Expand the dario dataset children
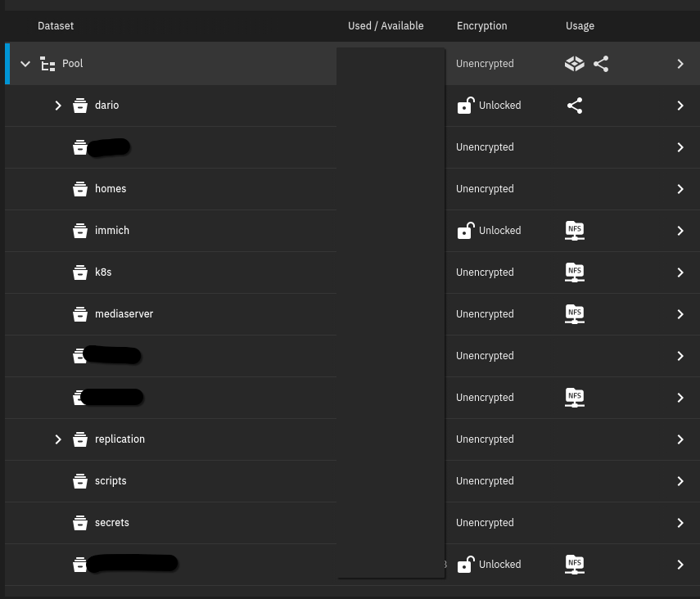Screen dimensions: 700x599 click(58, 106)
